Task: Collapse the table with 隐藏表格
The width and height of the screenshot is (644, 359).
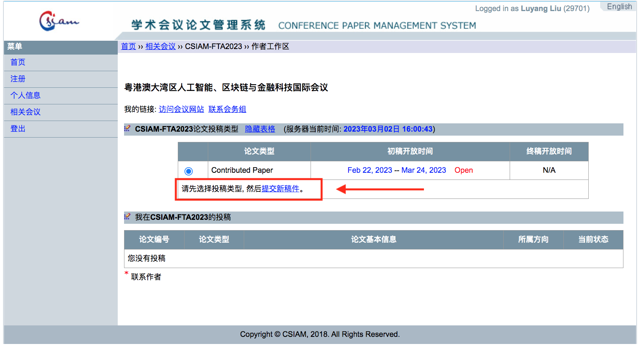Action: [x=260, y=129]
